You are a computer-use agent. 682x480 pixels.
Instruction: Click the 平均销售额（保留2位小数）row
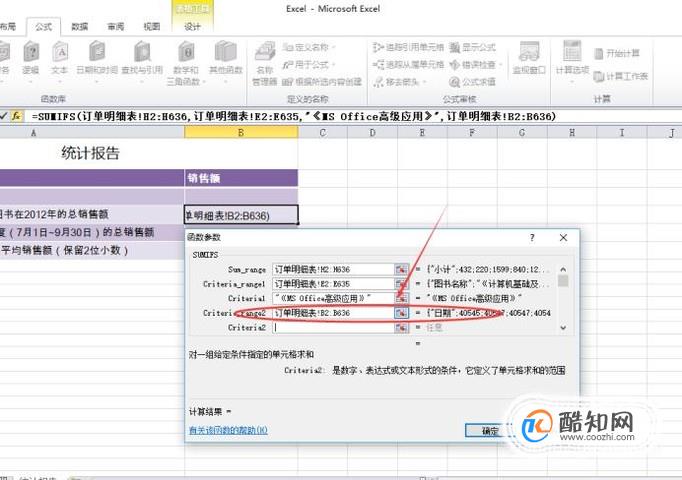coord(92,250)
